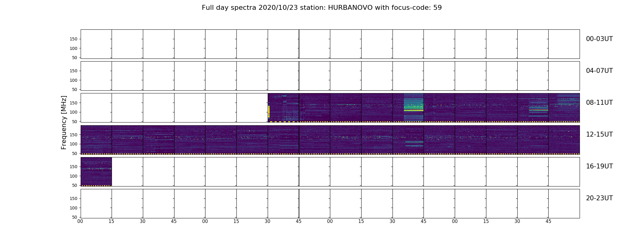This screenshot has height=245, width=644.
Task: Select the 08-11UT row label
Action: pos(599,103)
